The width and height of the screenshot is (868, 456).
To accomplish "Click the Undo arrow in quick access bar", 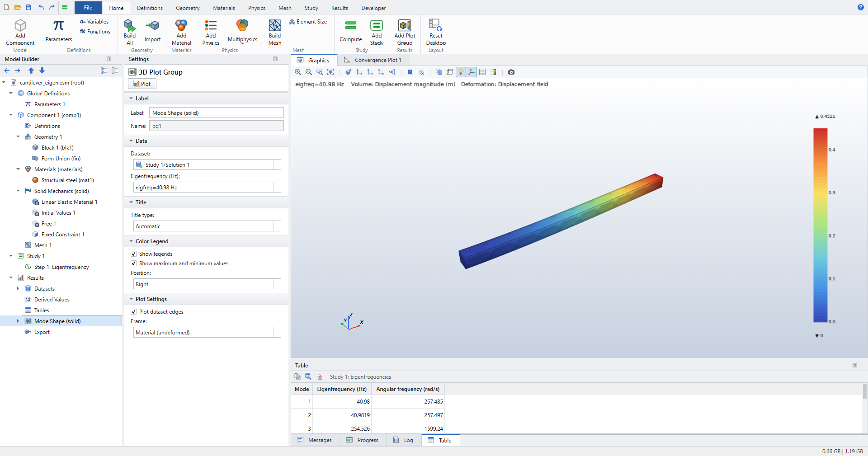I will [x=41, y=7].
